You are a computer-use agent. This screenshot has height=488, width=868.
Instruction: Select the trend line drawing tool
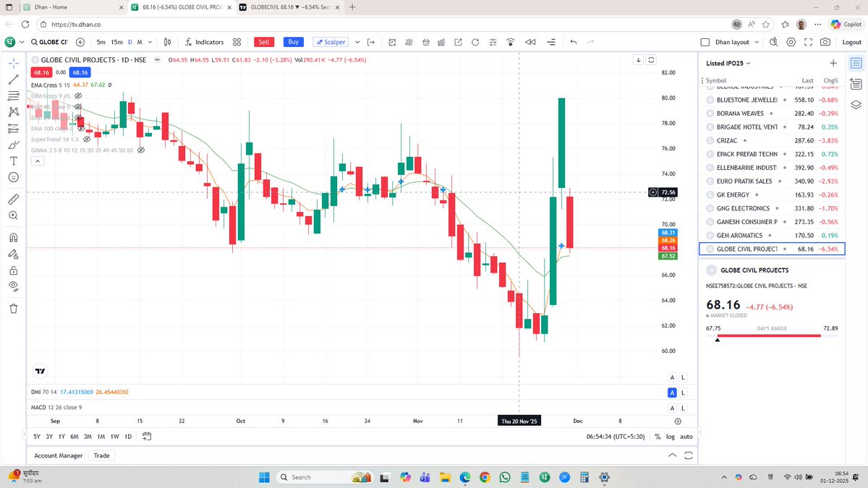(13, 80)
